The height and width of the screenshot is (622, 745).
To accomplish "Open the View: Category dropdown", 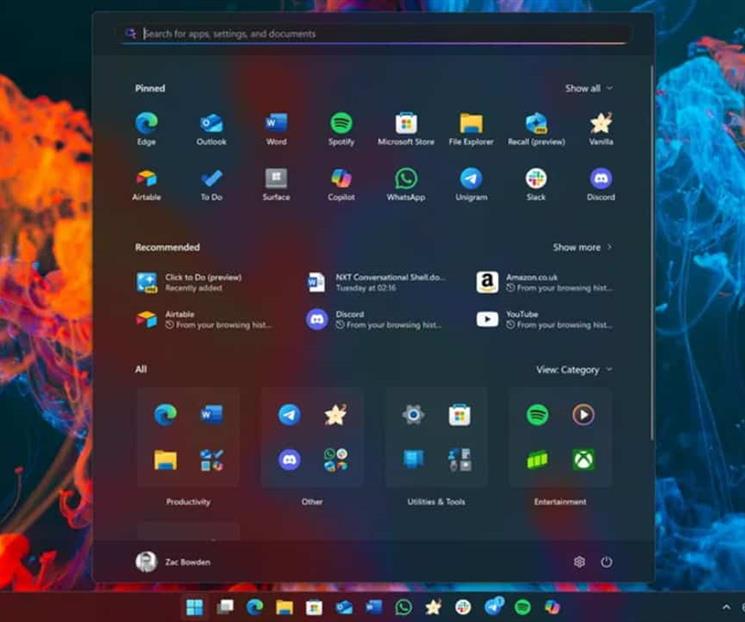I will click(x=574, y=370).
